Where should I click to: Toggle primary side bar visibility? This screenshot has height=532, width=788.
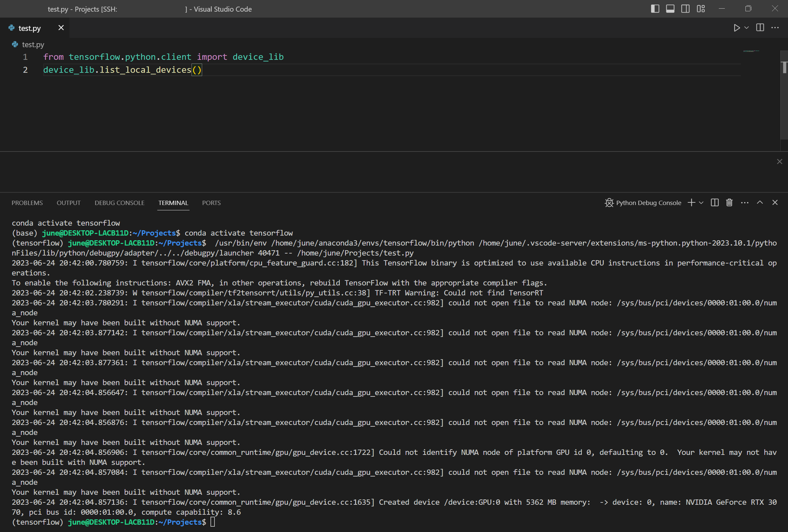click(x=655, y=9)
